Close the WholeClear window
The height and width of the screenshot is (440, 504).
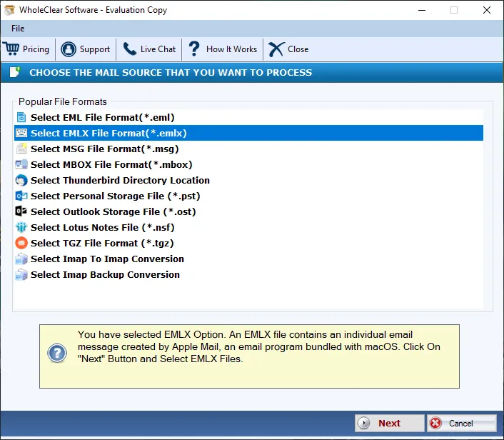pos(487,10)
